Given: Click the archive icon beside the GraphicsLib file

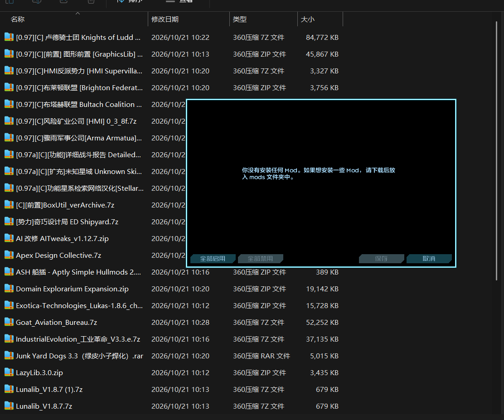Looking at the screenshot, I should (9, 54).
